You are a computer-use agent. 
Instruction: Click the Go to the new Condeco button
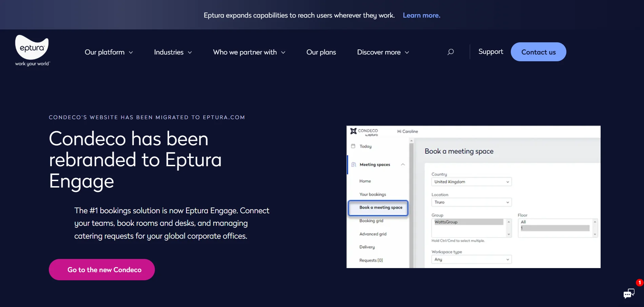click(102, 269)
